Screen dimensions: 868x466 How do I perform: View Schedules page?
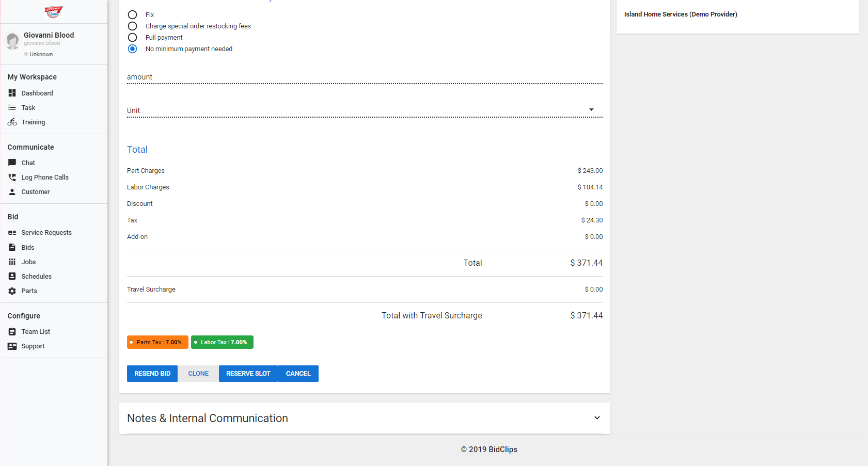(x=37, y=276)
